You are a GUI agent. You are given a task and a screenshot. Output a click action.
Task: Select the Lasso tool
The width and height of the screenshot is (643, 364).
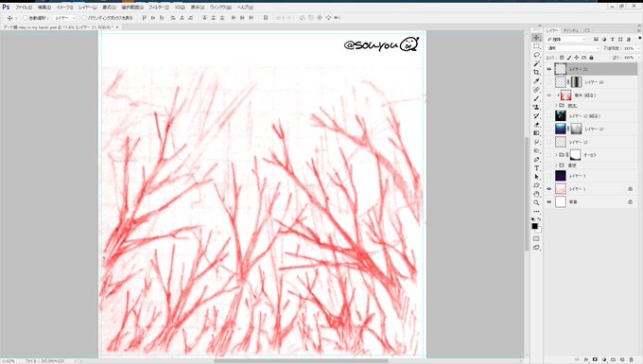coord(536,55)
